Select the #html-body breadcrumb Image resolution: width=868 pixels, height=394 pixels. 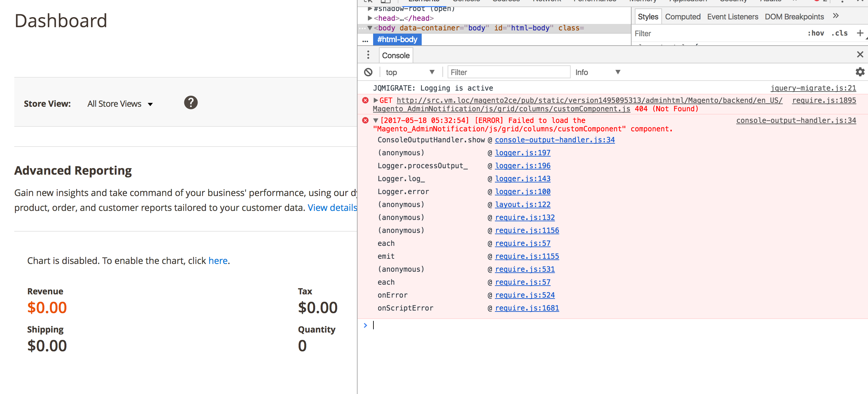coord(397,39)
